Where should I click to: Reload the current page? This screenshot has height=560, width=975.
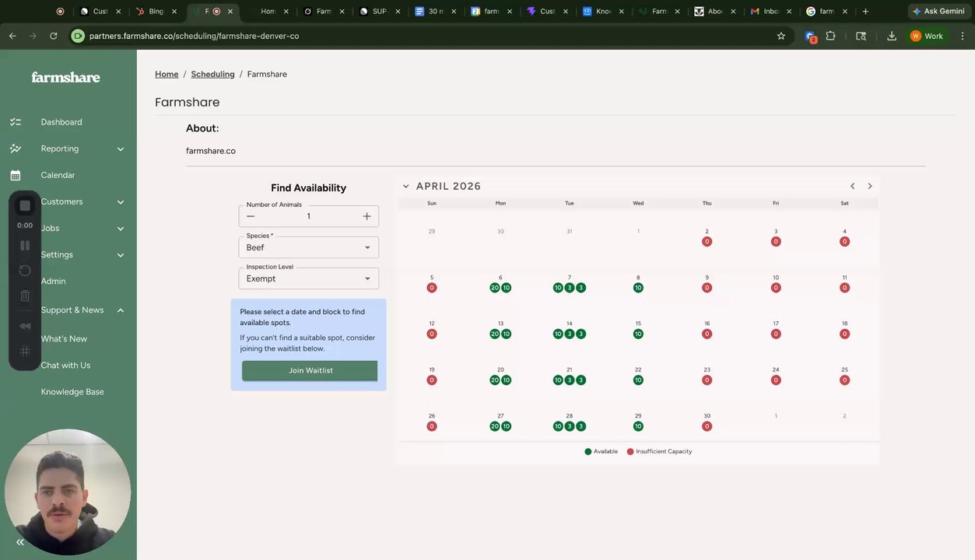(x=54, y=36)
